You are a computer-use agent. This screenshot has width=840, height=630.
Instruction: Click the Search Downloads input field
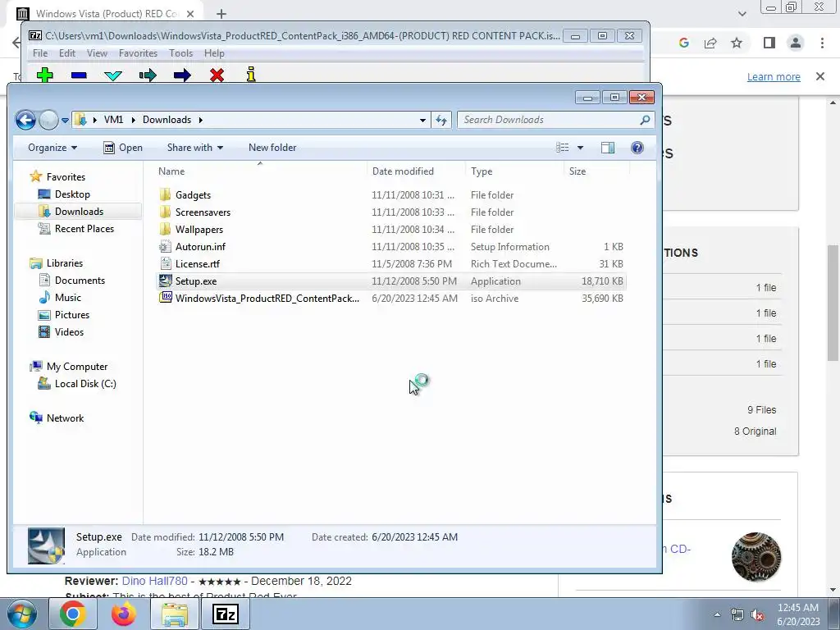(556, 120)
